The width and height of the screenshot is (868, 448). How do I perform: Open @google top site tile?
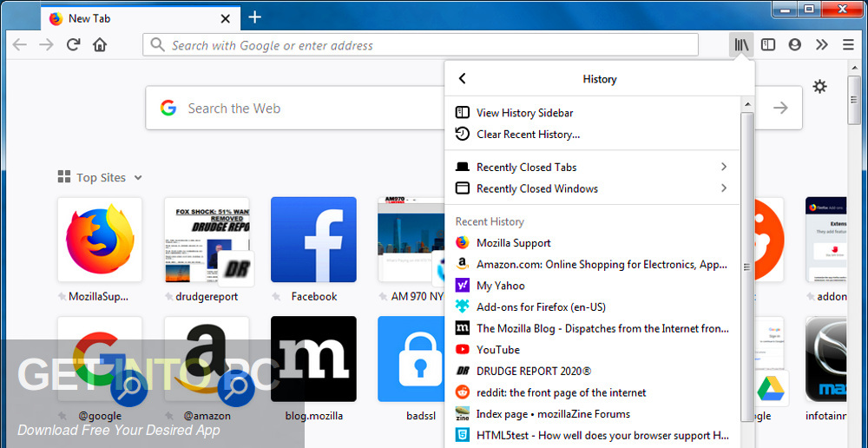tap(100, 360)
